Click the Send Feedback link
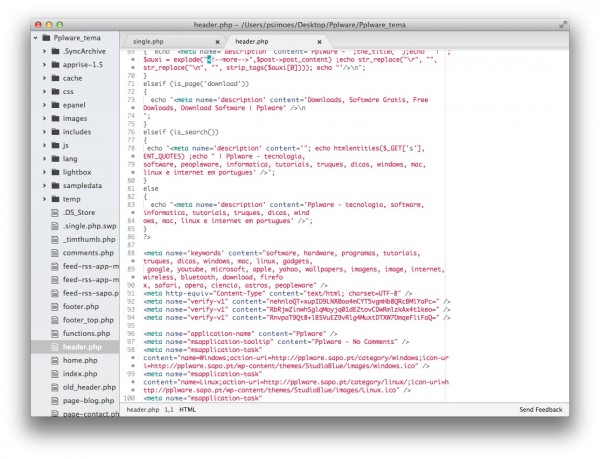600x459 pixels. (x=541, y=410)
